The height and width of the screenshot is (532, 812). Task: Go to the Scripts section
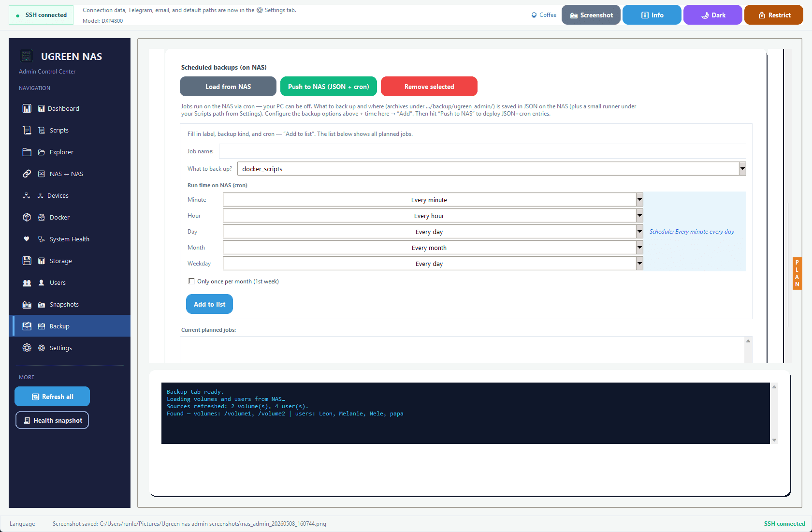70,130
